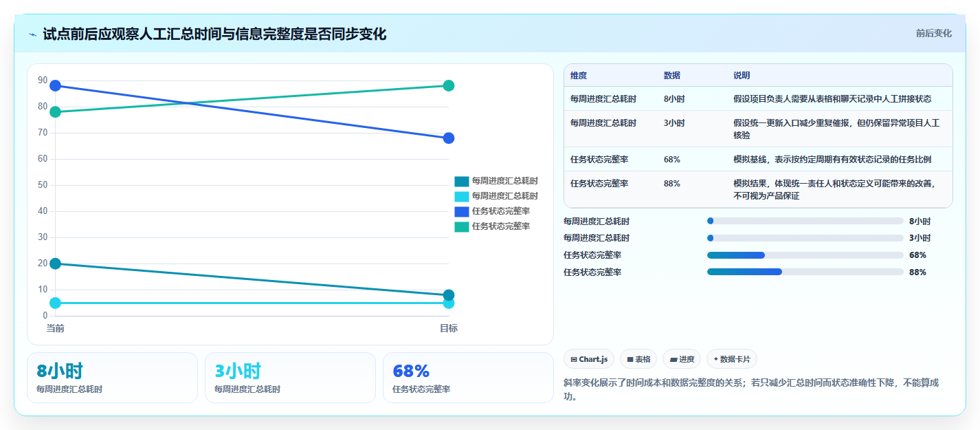
Task: Toggle the legend label beside light cyan swatch
Action: [505, 196]
